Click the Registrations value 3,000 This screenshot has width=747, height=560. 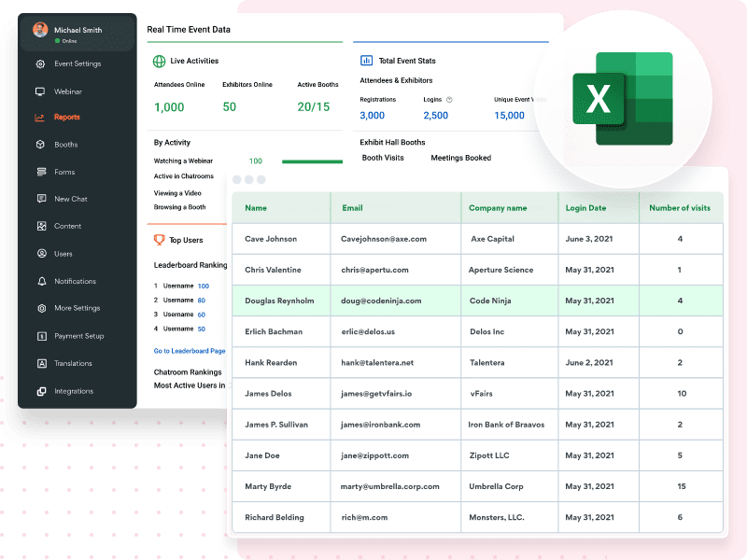tap(372, 115)
